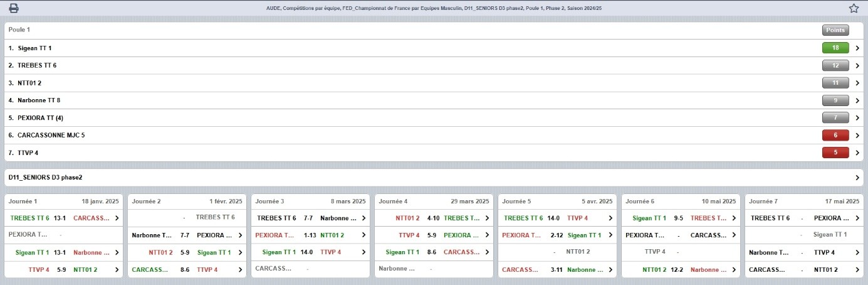Click the Journée 1 header dated 18 janv. 2025

64,202
